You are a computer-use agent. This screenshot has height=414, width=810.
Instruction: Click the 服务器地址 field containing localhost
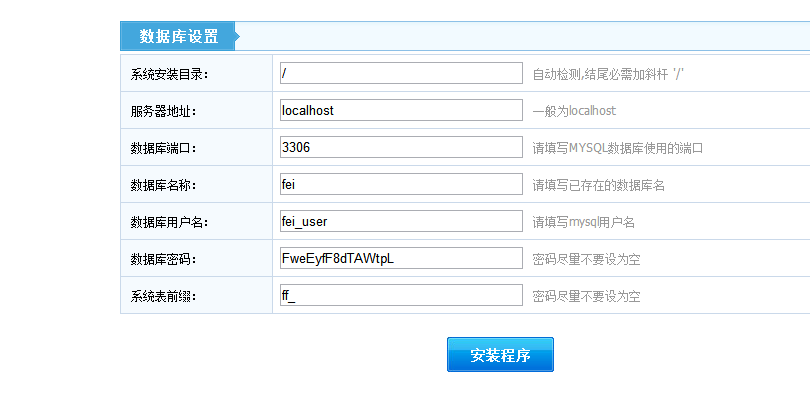click(401, 110)
